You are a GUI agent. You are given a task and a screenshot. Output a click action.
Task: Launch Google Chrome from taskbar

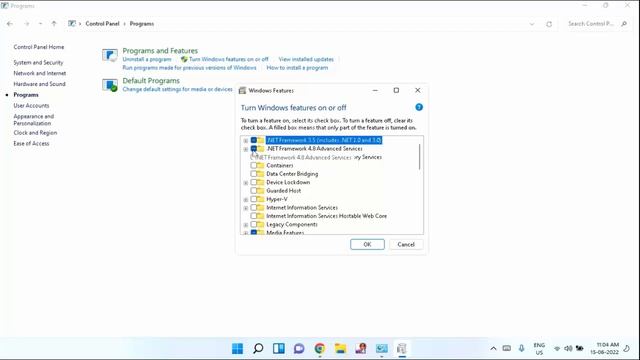[x=320, y=349]
